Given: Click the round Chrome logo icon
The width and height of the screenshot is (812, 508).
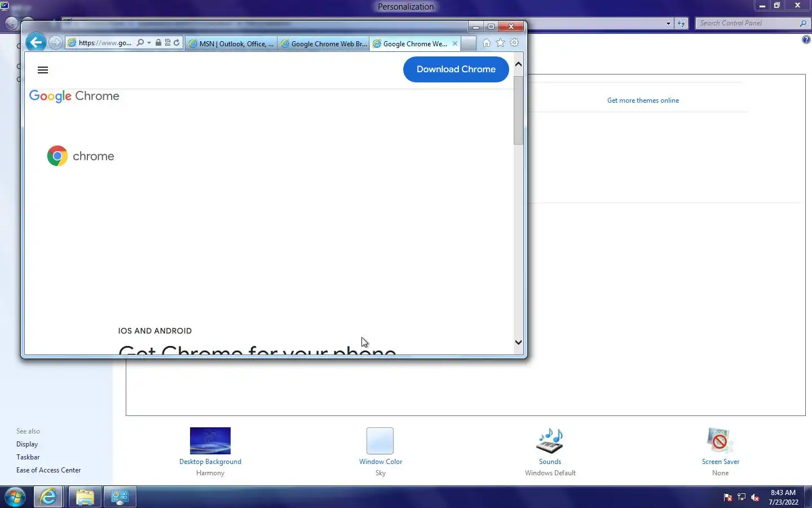Looking at the screenshot, I should [57, 156].
